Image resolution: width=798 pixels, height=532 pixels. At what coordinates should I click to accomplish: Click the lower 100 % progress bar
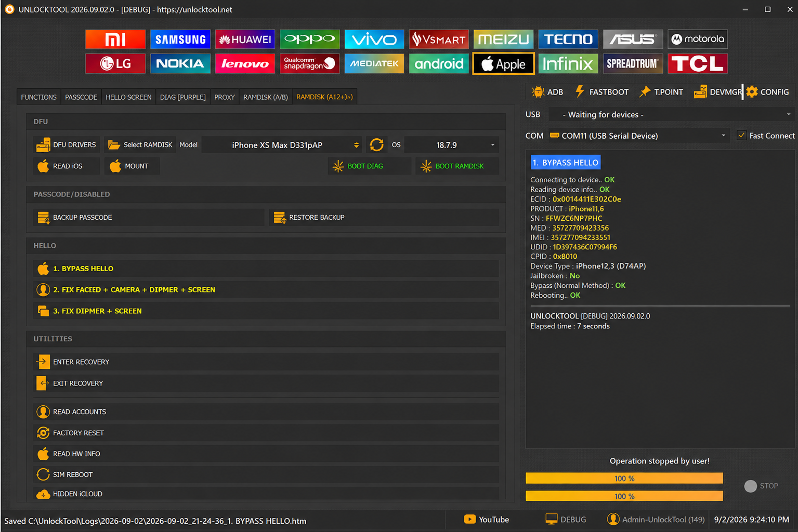pos(624,496)
